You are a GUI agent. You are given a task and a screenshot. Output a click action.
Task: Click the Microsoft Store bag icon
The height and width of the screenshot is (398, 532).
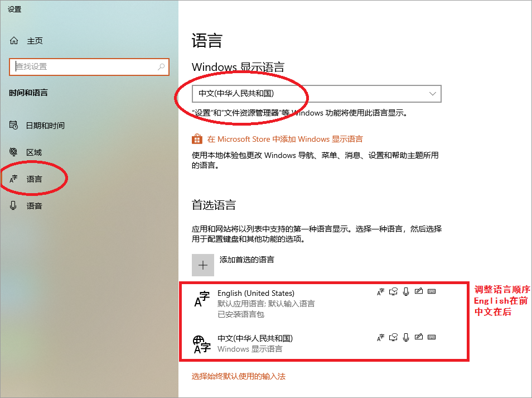pos(196,139)
